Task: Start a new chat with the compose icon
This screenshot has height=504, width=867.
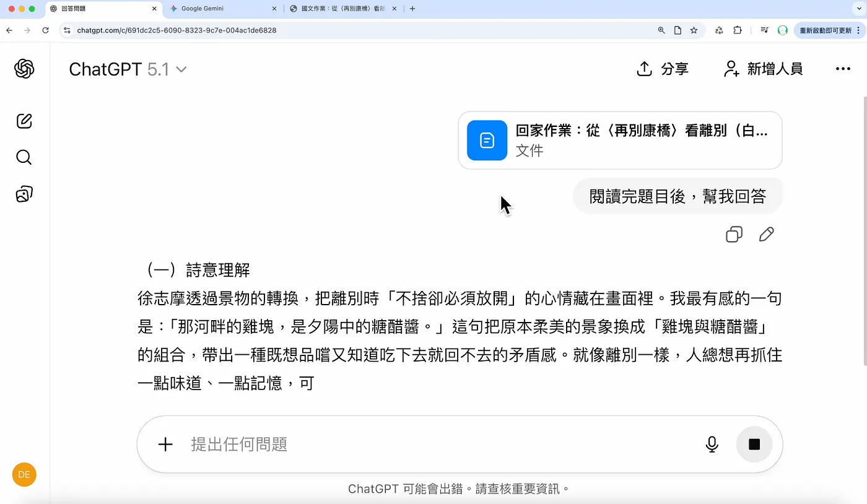Action: pos(24,121)
